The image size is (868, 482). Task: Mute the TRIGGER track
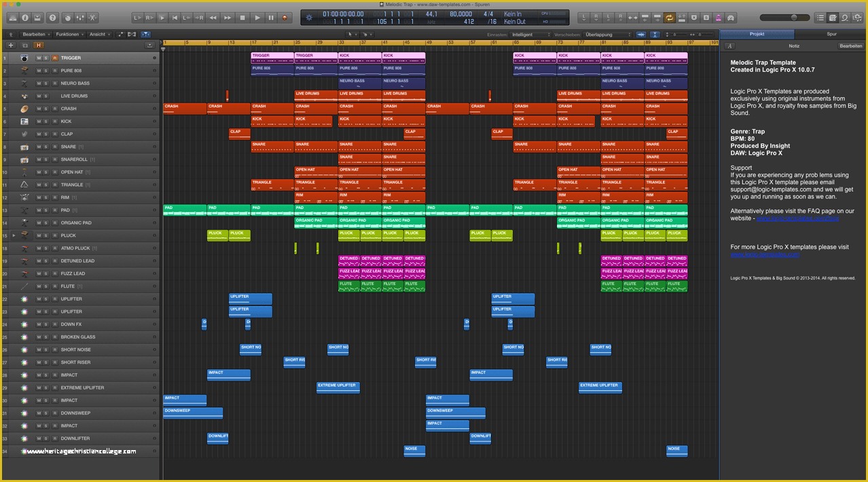click(39, 58)
